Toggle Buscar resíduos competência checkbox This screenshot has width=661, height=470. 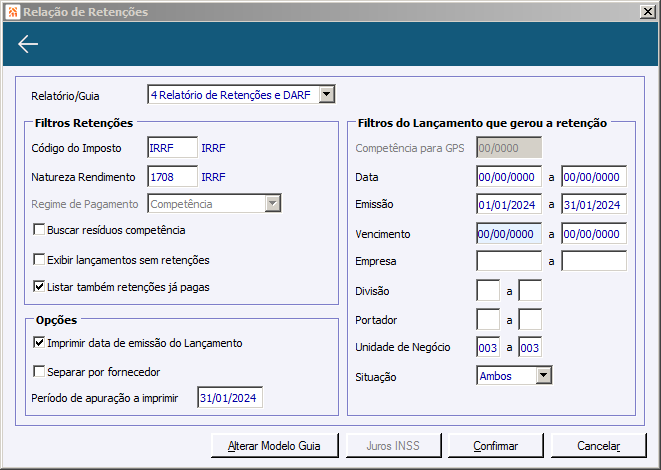point(39,230)
